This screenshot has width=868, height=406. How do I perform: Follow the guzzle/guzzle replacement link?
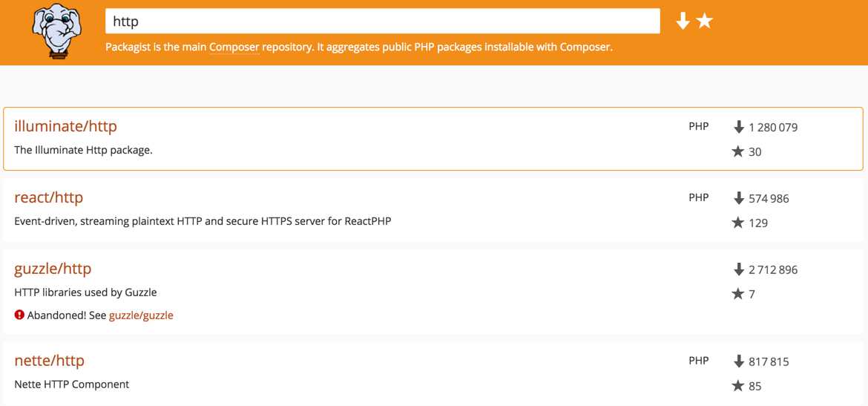click(141, 315)
